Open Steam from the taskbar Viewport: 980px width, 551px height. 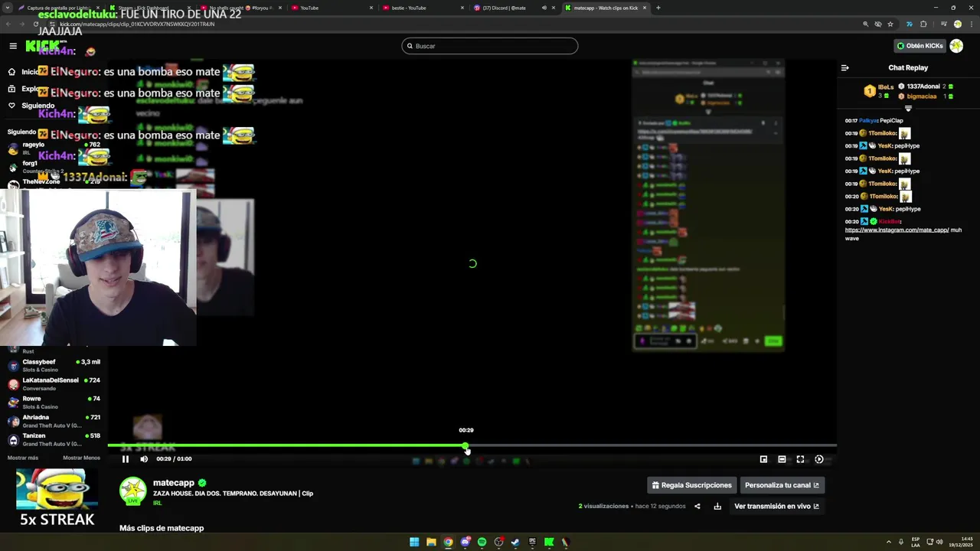coord(515,542)
